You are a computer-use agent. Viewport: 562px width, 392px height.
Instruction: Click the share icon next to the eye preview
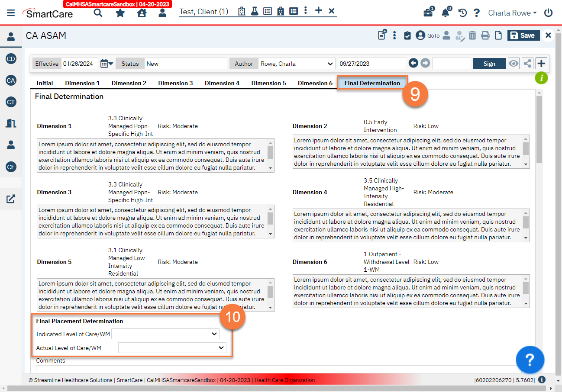click(x=527, y=63)
